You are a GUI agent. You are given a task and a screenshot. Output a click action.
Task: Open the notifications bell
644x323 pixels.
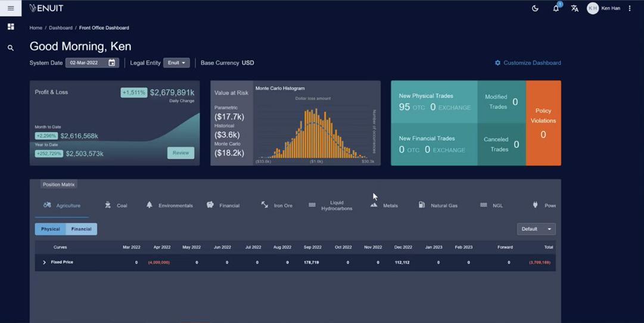[556, 8]
